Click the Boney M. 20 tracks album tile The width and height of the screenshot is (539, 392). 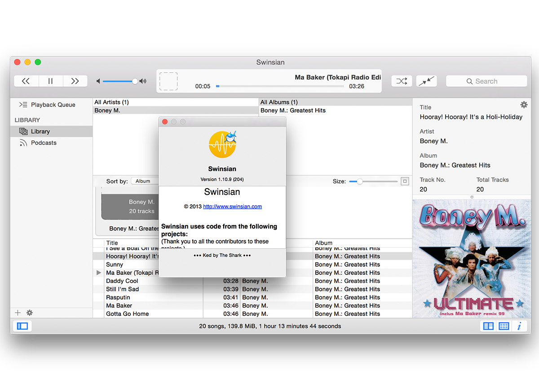(130, 207)
